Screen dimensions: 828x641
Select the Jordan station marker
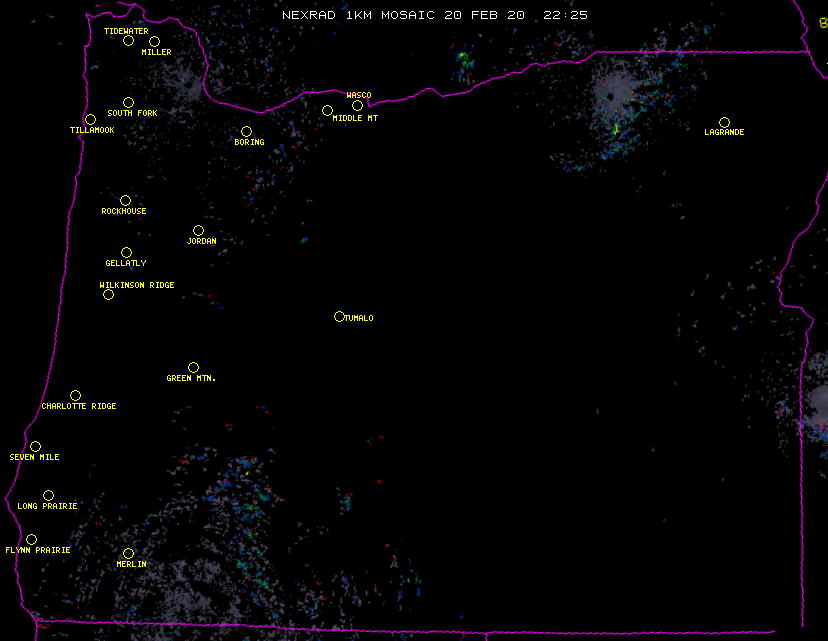coord(198,231)
